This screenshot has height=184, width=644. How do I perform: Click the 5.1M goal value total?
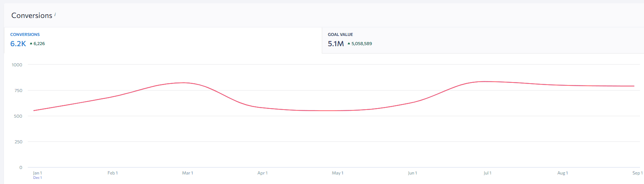click(336, 44)
